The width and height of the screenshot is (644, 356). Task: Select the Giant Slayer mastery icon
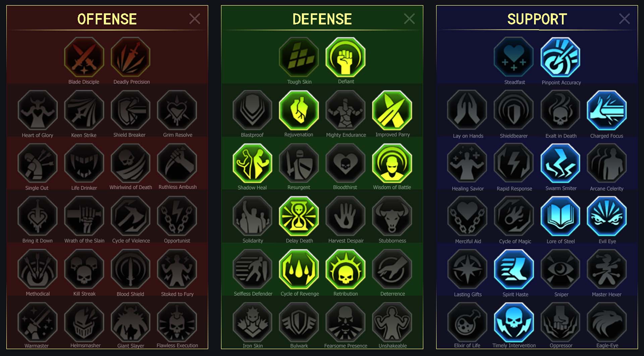(131, 322)
